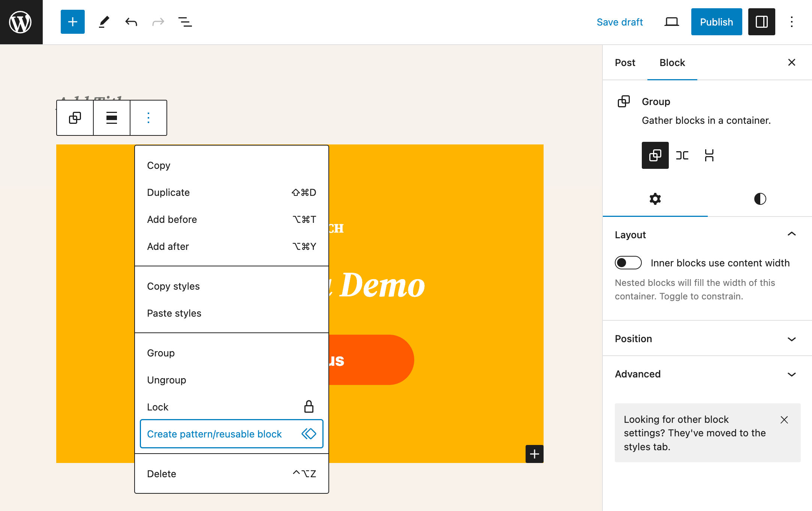Click the redo arrow icon

tap(157, 22)
